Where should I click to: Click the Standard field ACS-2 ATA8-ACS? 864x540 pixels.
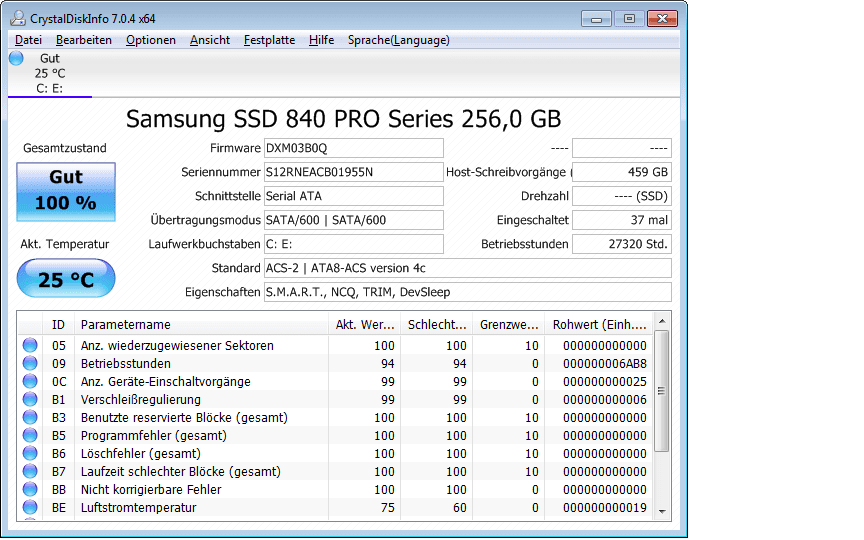point(468,268)
